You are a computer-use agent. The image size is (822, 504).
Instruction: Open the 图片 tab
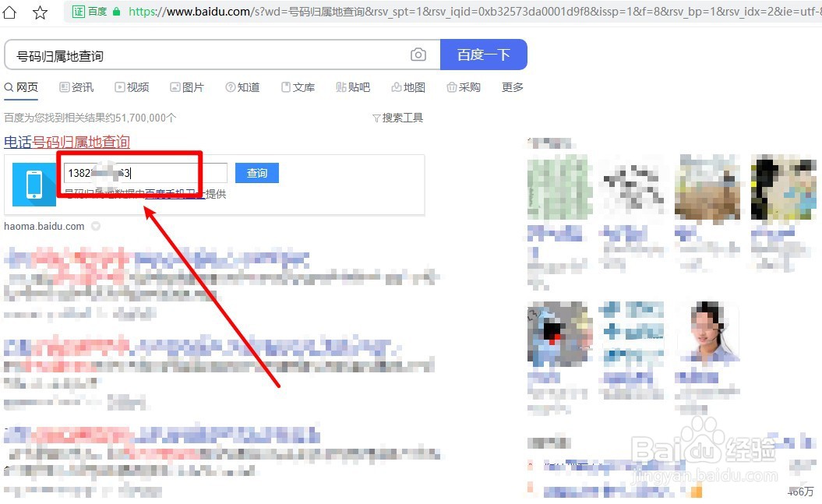187,87
